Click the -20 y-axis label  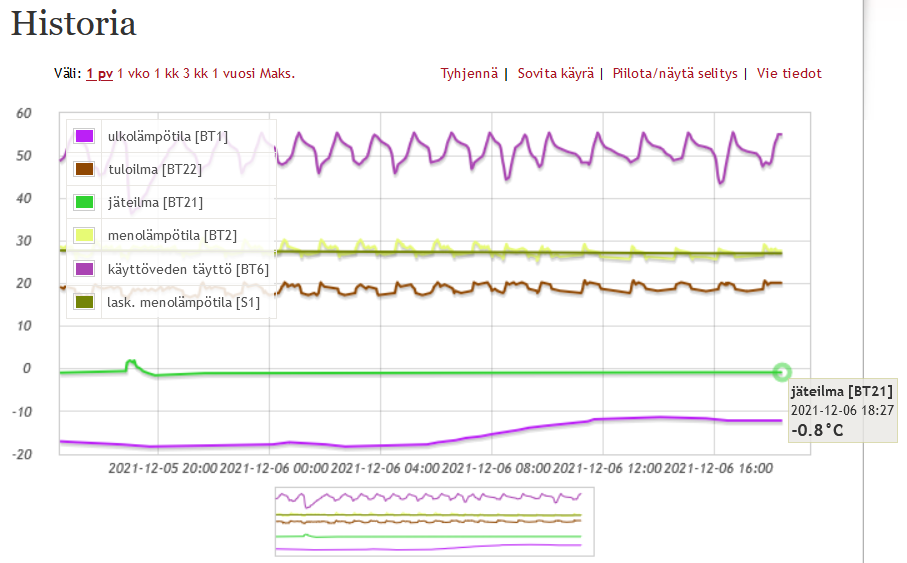click(x=22, y=454)
